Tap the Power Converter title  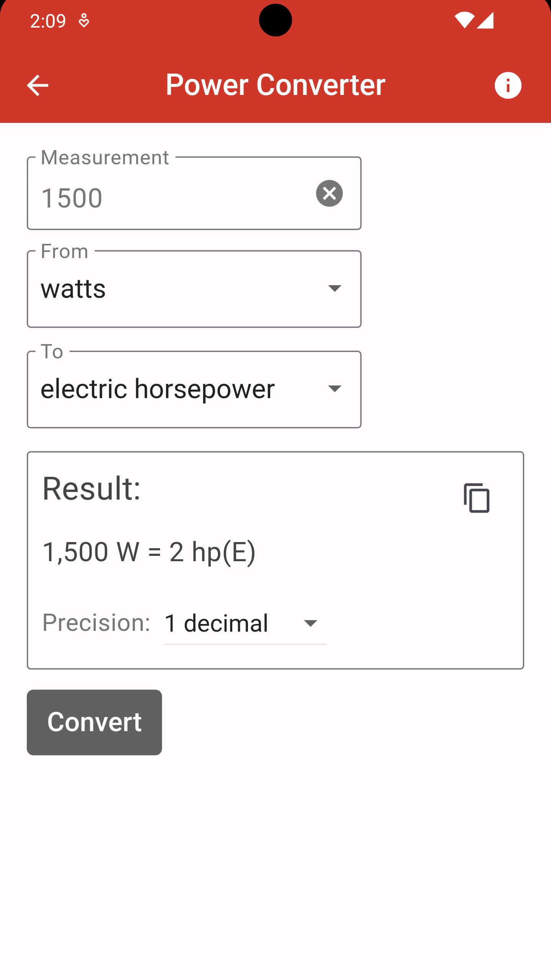275,85
